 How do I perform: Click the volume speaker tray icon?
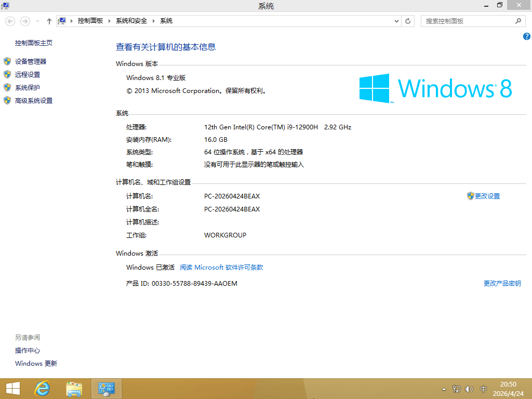point(469,389)
